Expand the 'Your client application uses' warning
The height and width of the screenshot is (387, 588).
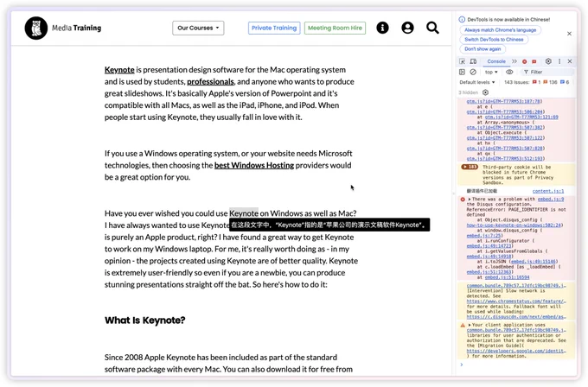point(470,325)
